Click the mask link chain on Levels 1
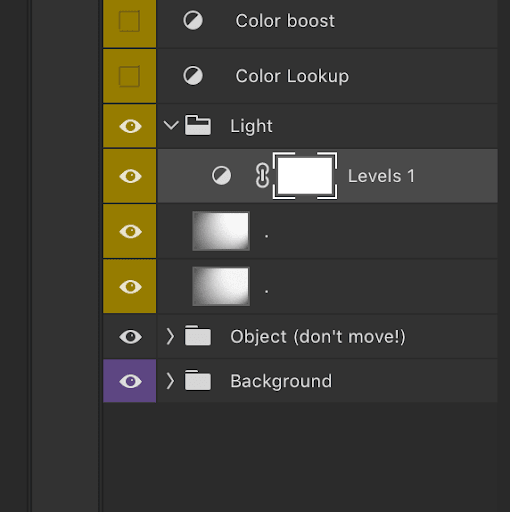 [262, 176]
